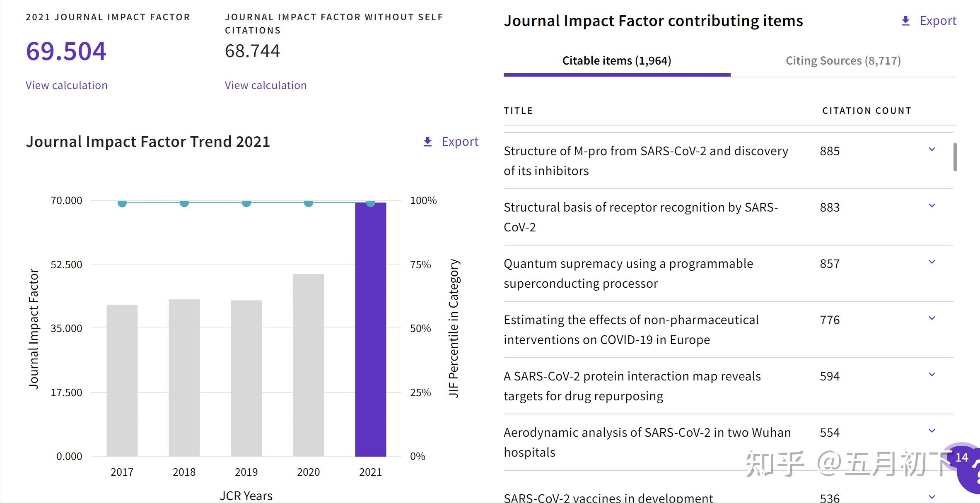The image size is (980, 503).
Task: Expand the 'Structure of M-pro from SARS-CoV-2' row
Action: tap(932, 149)
